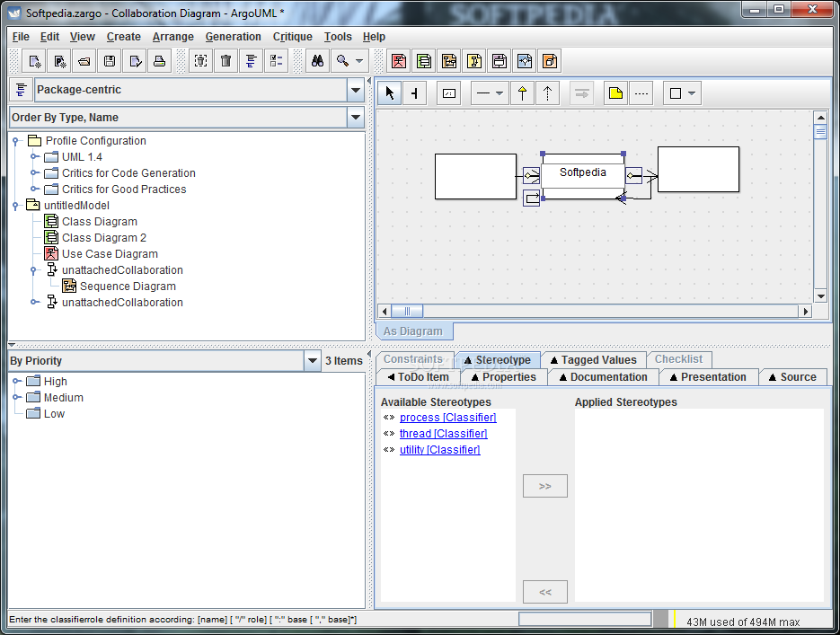Open the rectangle shape tool dropdown

692,93
